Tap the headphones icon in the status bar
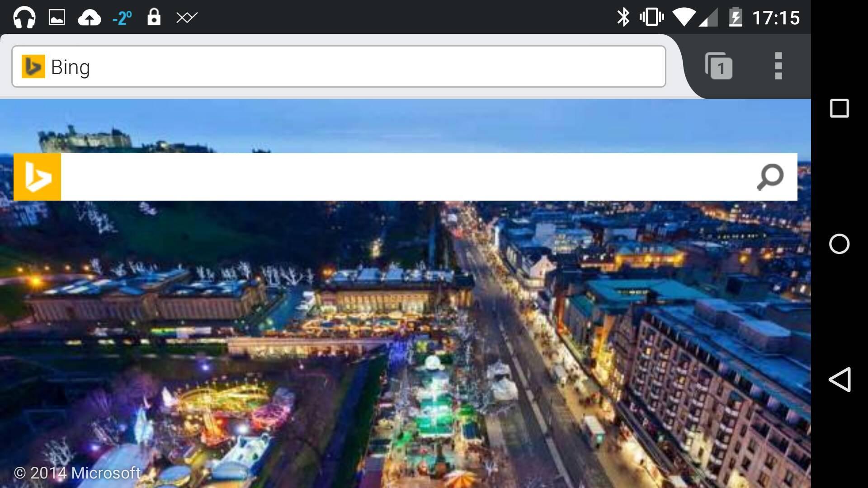The image size is (868, 488). tap(25, 17)
